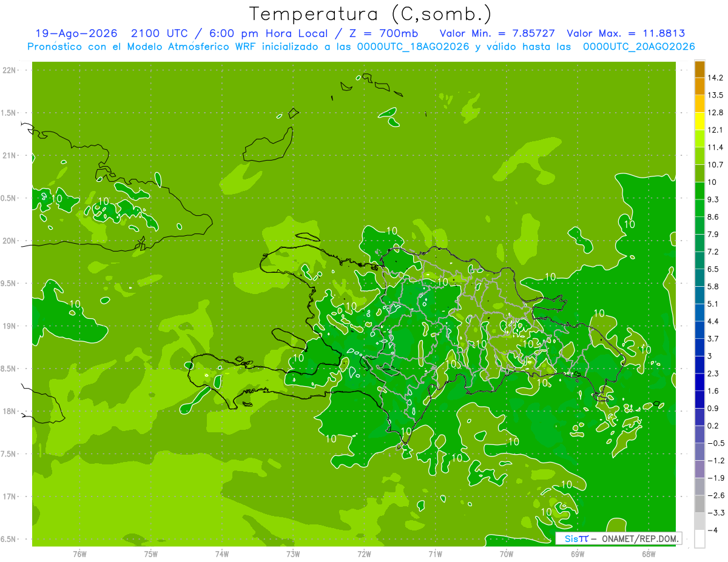Click the '10.7' colorbar value
Viewport: 728px width, 562px height.
click(715, 164)
